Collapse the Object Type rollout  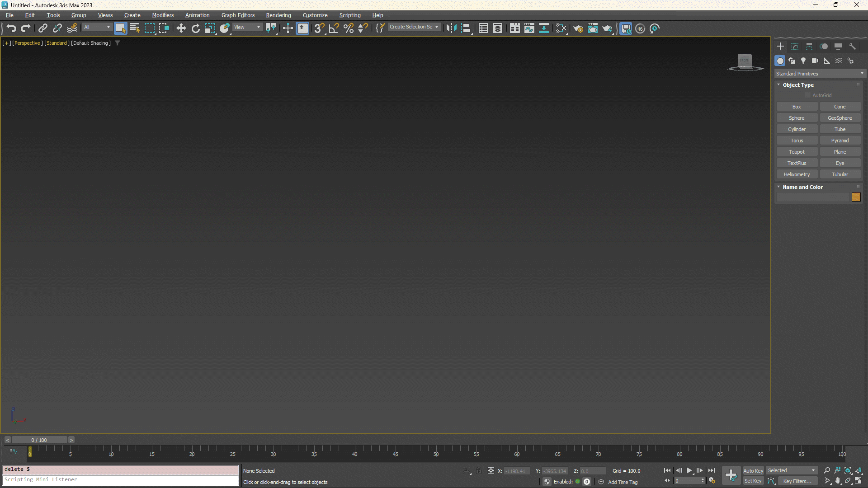[x=778, y=85]
